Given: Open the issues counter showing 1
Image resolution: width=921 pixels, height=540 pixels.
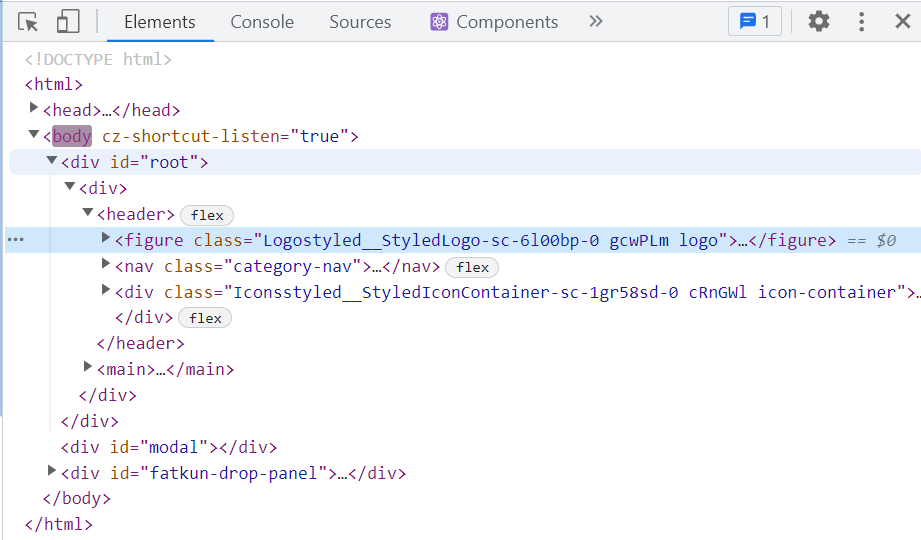Looking at the screenshot, I should click(x=755, y=22).
